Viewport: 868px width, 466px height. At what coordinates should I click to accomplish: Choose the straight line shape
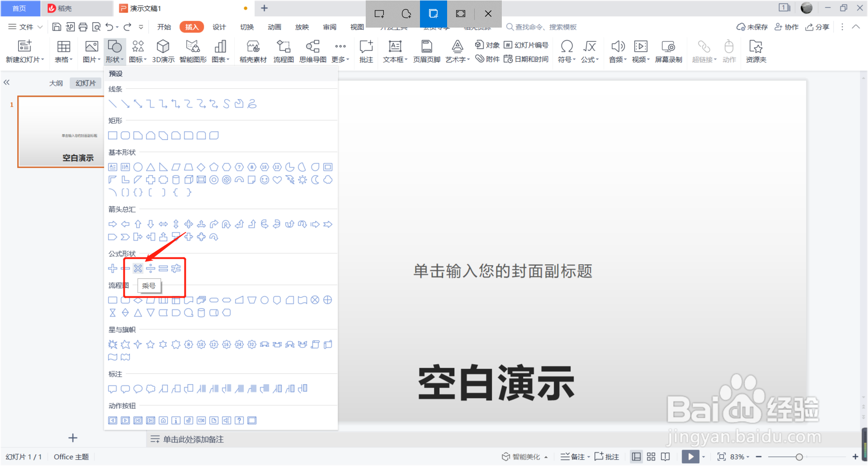click(x=113, y=104)
